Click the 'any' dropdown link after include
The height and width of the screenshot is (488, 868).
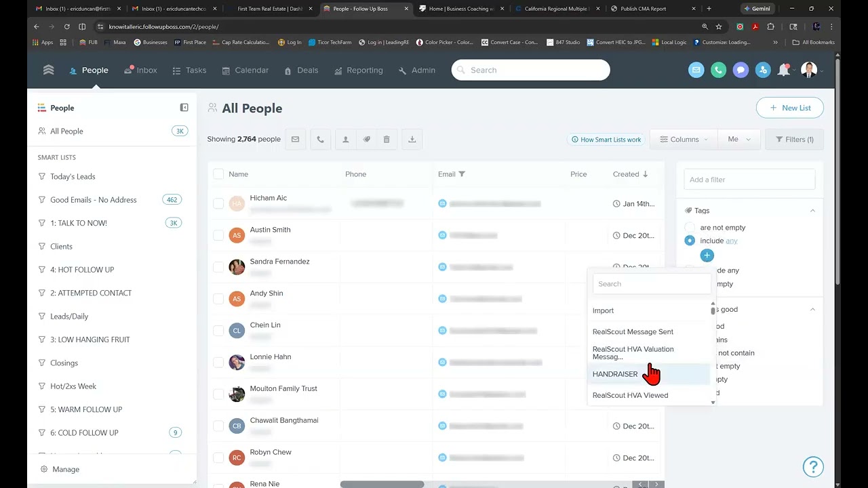pos(732,241)
